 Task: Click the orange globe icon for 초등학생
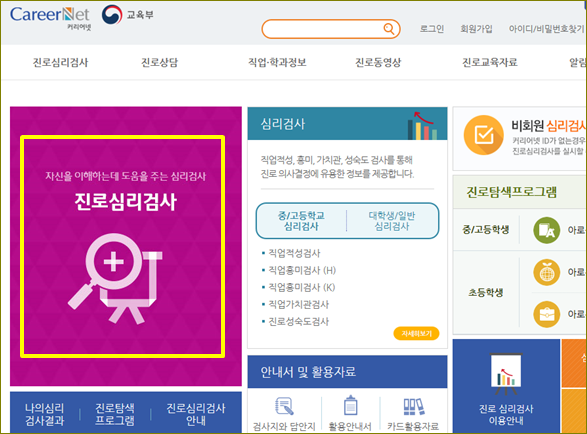point(547,272)
